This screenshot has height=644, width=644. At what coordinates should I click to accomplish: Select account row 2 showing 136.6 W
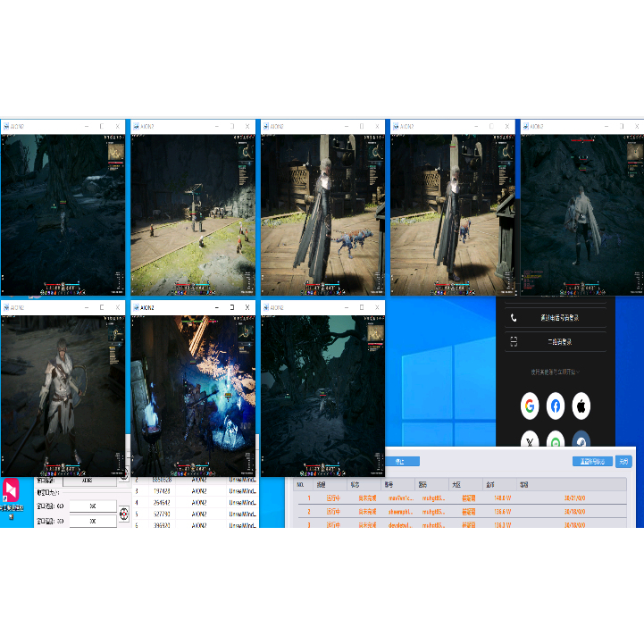click(x=460, y=511)
